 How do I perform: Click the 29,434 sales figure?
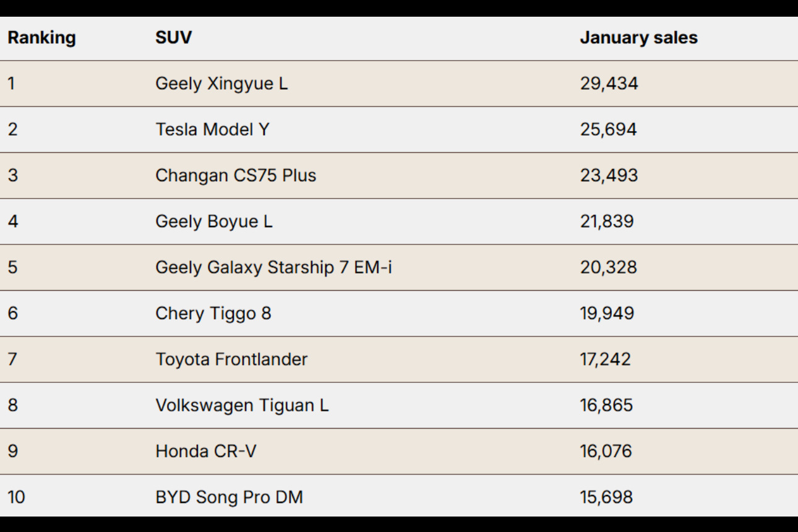609,84
